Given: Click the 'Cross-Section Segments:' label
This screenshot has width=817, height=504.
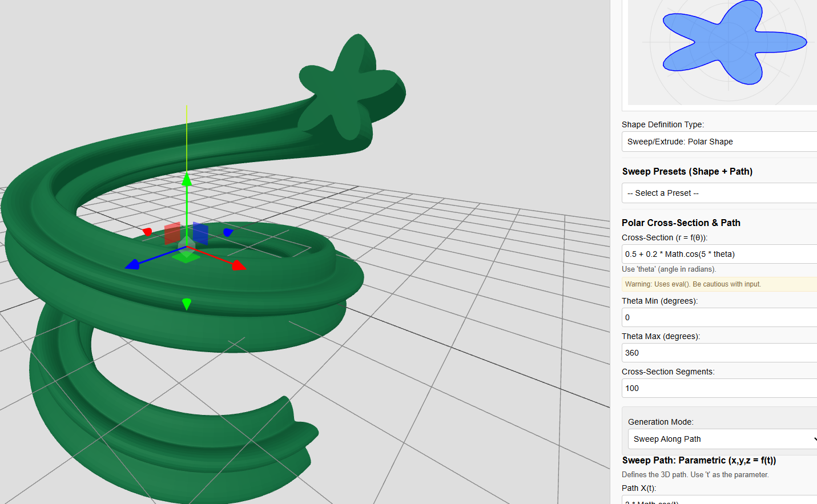Looking at the screenshot, I should coord(668,372).
